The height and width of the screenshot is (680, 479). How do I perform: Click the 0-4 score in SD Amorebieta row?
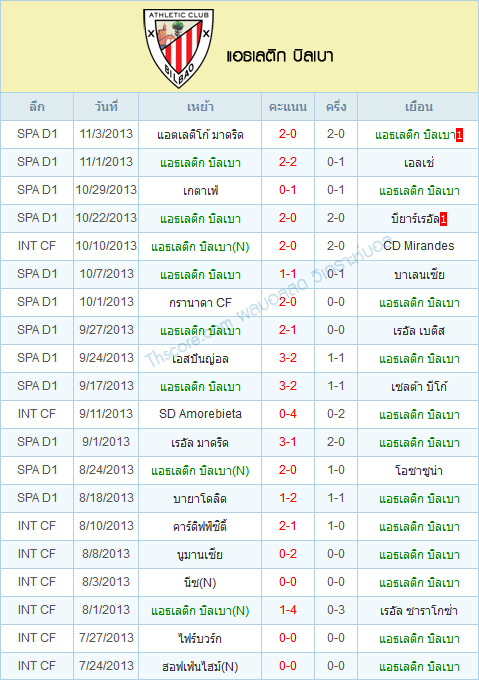pos(288,414)
